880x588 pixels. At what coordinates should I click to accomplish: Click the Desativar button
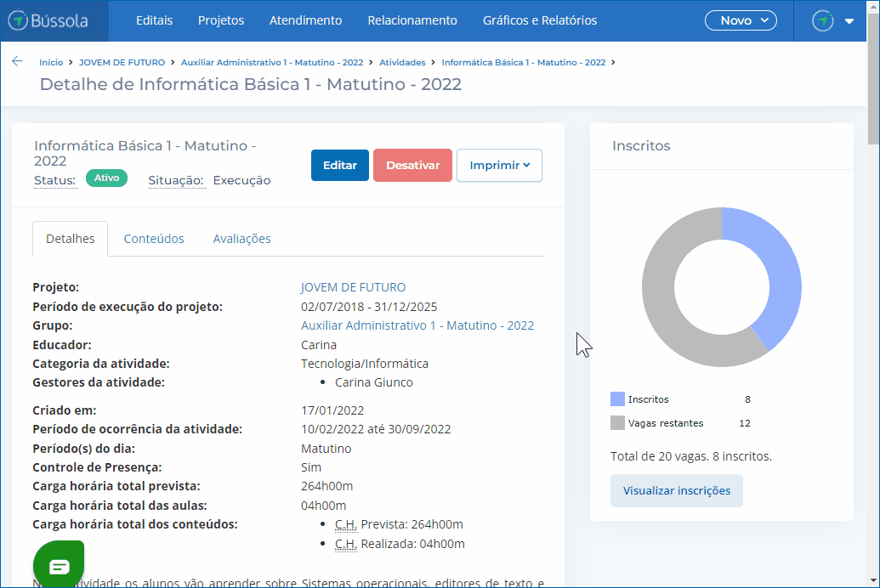(x=412, y=165)
